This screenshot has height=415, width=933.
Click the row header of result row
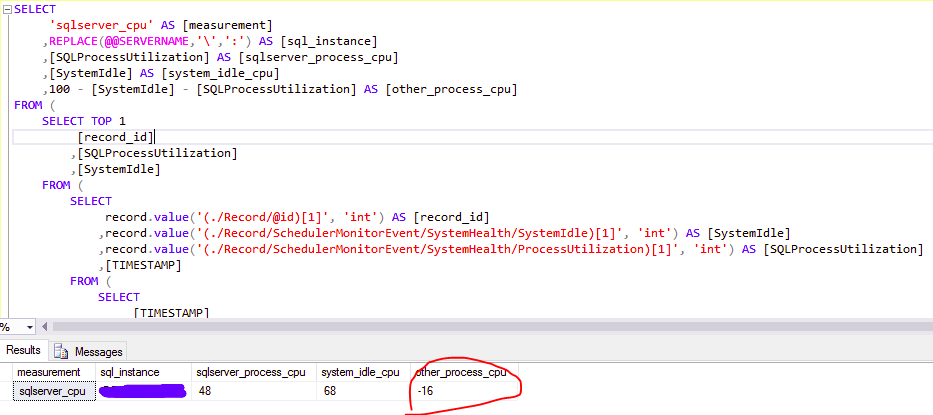6,391
